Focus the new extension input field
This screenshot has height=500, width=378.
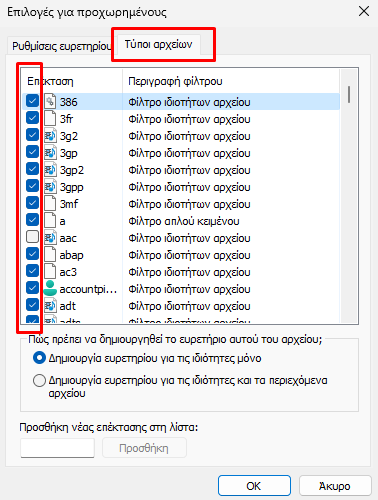(x=57, y=448)
